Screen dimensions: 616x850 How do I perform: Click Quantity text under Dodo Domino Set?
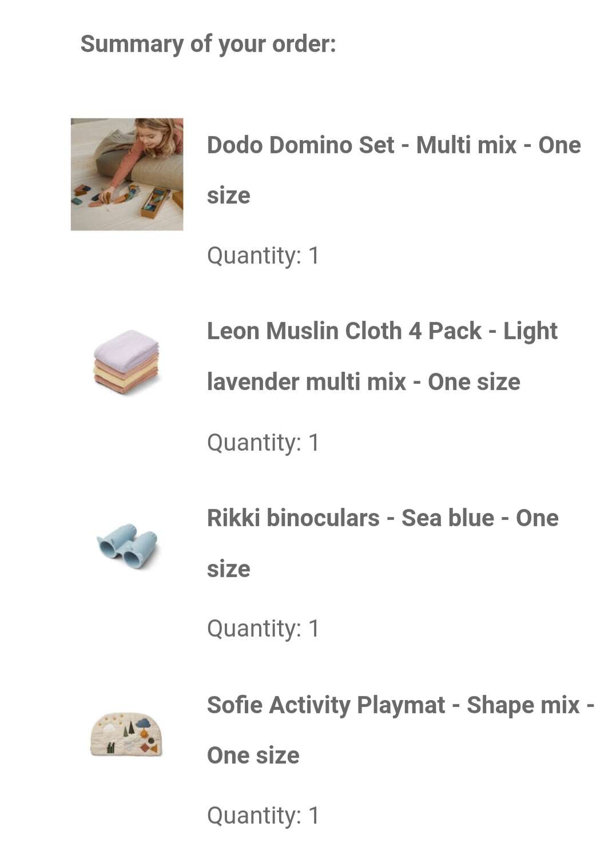click(x=263, y=256)
